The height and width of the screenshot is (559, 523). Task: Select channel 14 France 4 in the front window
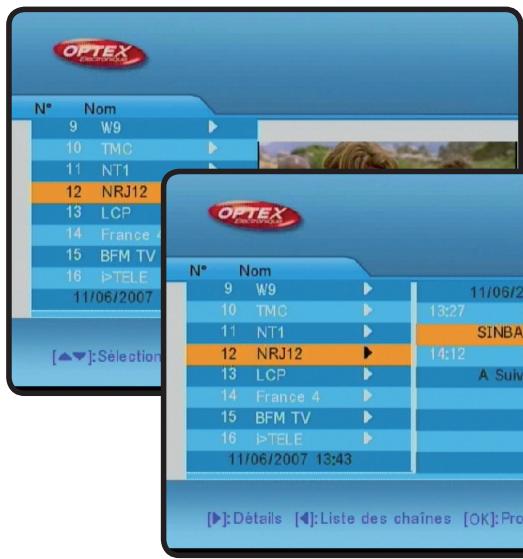(x=299, y=397)
